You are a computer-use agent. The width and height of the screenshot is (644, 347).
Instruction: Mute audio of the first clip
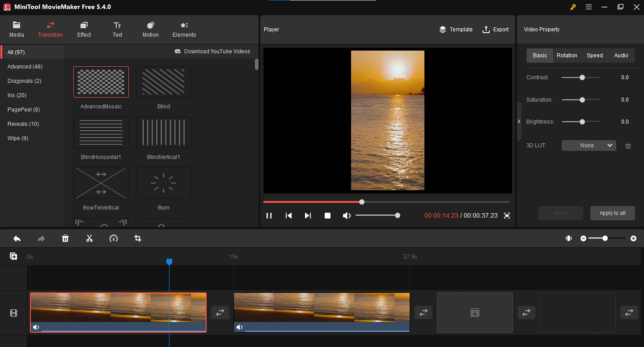[x=36, y=327]
